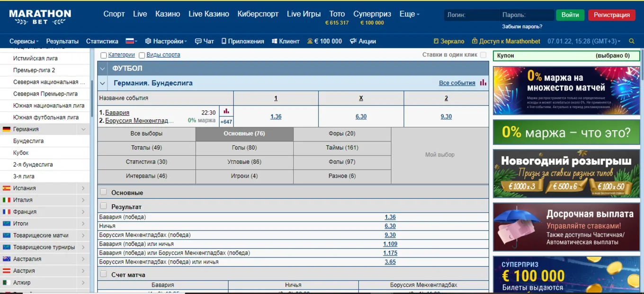644x294 pixels.
Task: Click the Algeria flag icon
Action: 7,283
